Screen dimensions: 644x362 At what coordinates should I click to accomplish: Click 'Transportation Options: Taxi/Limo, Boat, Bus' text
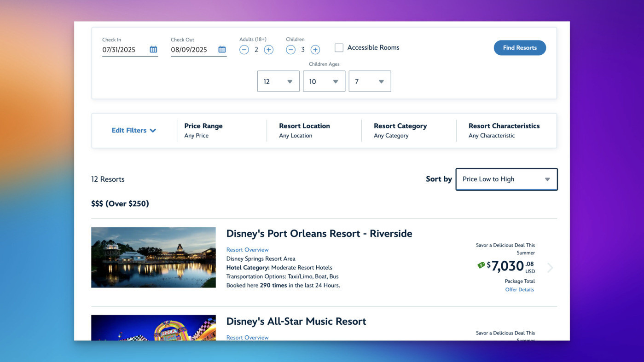pyautogui.click(x=282, y=276)
